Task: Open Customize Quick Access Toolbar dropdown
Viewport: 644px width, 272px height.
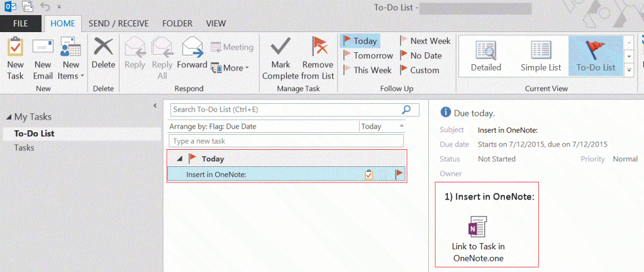Action: click(59, 7)
